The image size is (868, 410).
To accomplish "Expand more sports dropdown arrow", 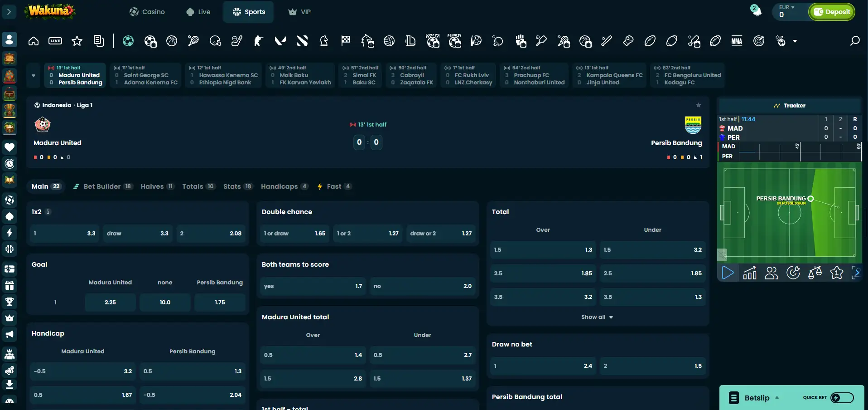I will point(795,41).
